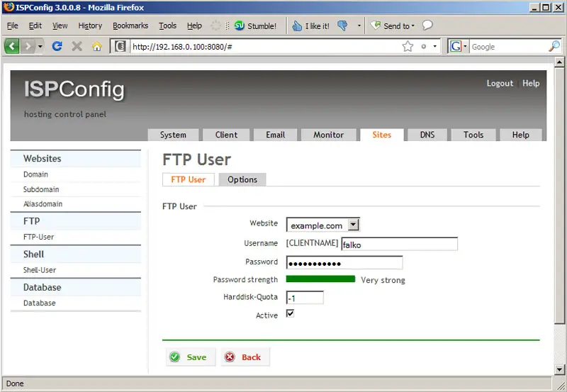Switch to the ISPConfig Tools tab
The image size is (567, 392).
click(473, 135)
